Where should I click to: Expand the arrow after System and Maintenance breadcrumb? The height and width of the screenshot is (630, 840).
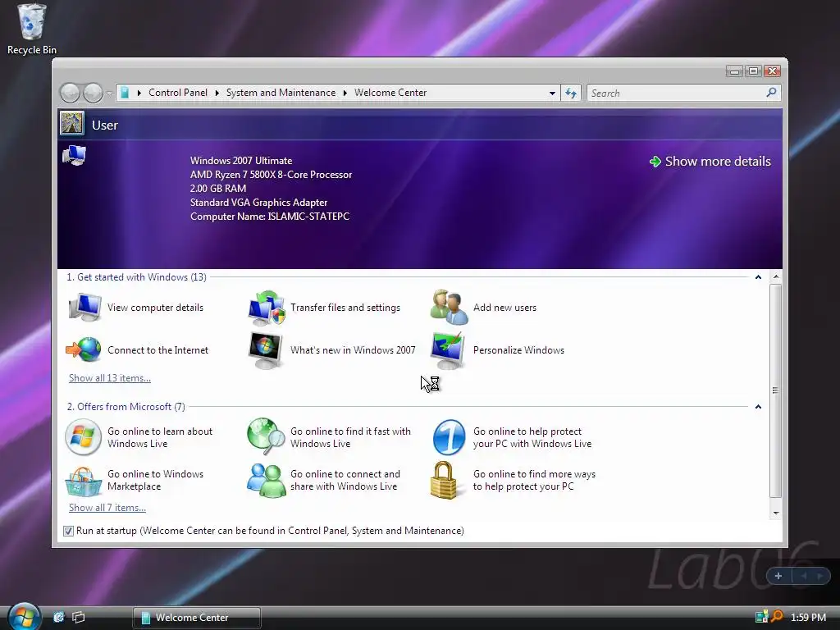345,93
